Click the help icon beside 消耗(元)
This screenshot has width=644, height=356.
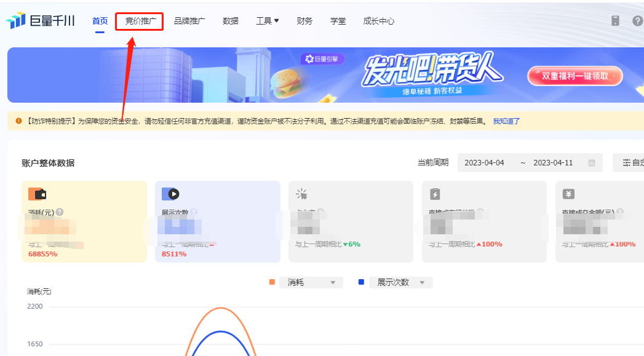60,212
